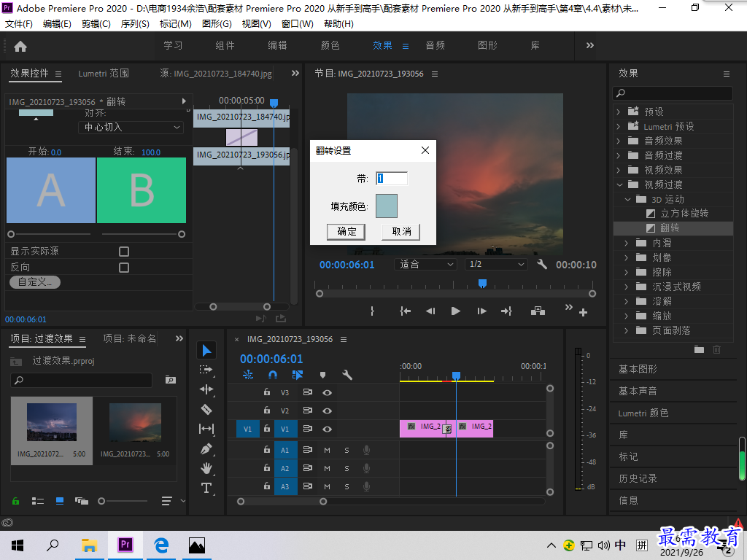The height and width of the screenshot is (560, 747).
Task: Create new custom bin in Effects panel
Action: coord(699,349)
